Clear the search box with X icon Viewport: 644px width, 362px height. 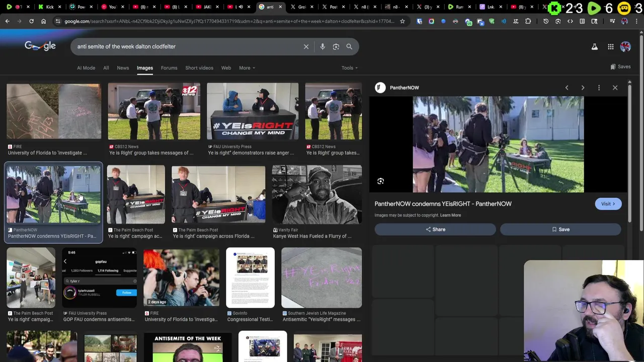click(306, 47)
